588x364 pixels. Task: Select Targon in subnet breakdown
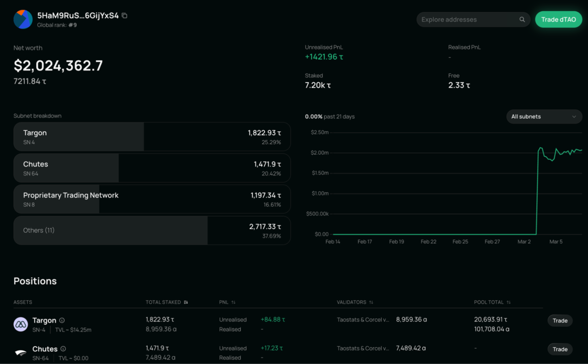pos(152,137)
